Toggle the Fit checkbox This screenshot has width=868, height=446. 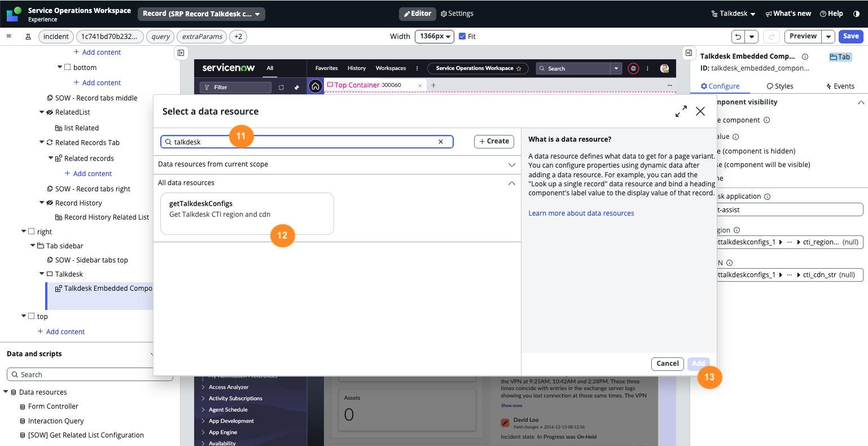click(x=462, y=36)
